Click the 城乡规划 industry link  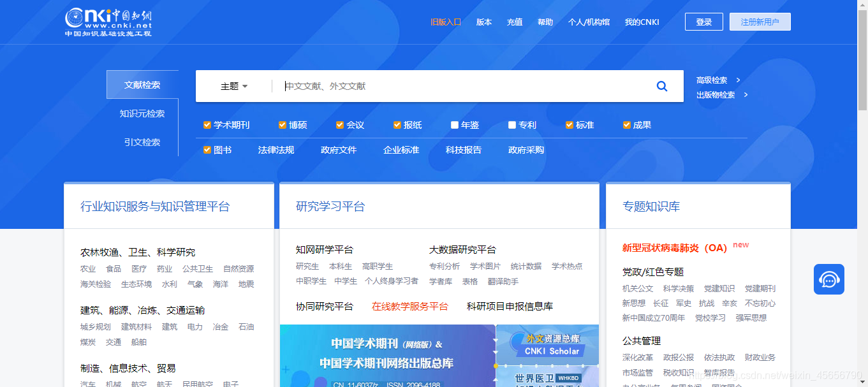pos(96,326)
